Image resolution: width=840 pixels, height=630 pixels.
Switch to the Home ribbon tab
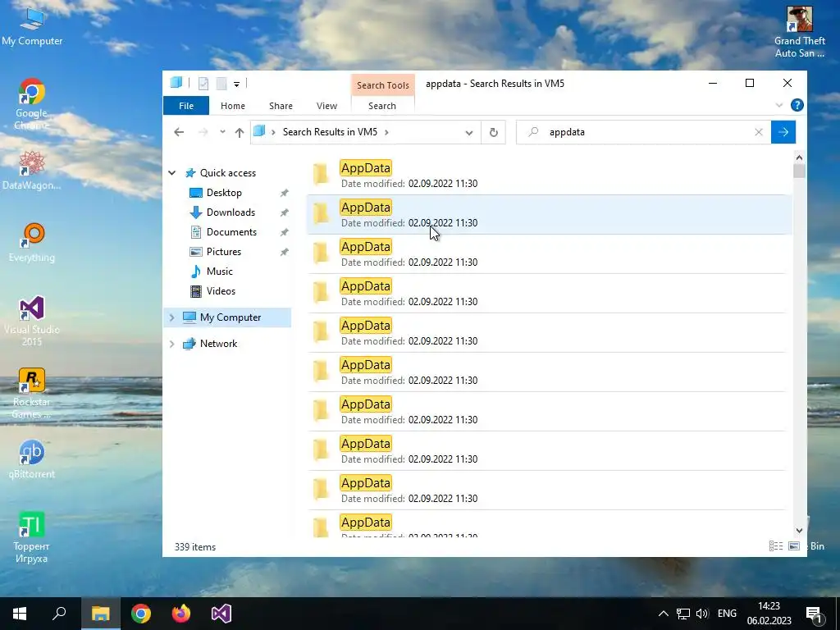click(232, 106)
